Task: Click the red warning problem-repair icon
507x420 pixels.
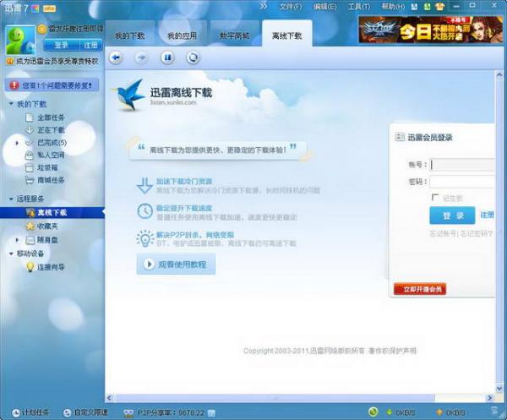Action: (14, 85)
